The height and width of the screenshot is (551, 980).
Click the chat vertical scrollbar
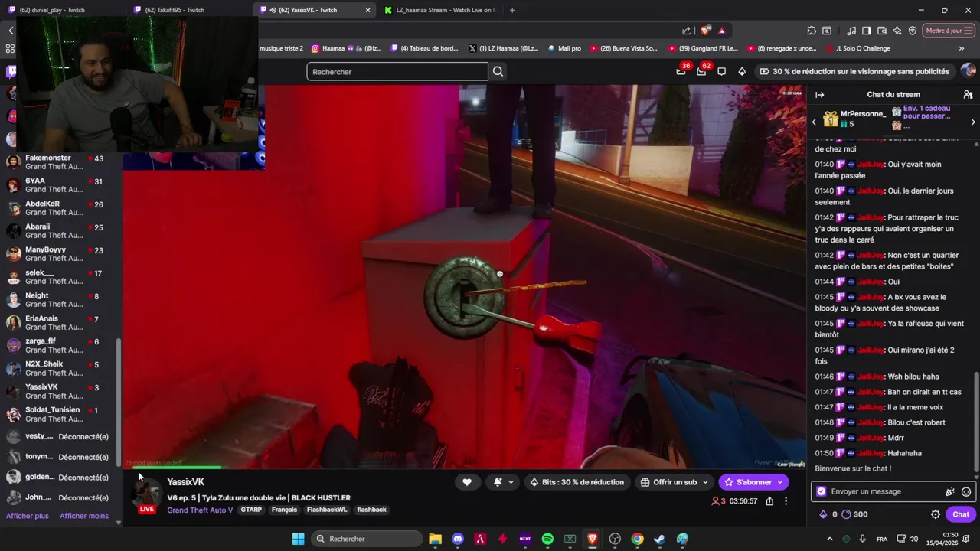976,421
